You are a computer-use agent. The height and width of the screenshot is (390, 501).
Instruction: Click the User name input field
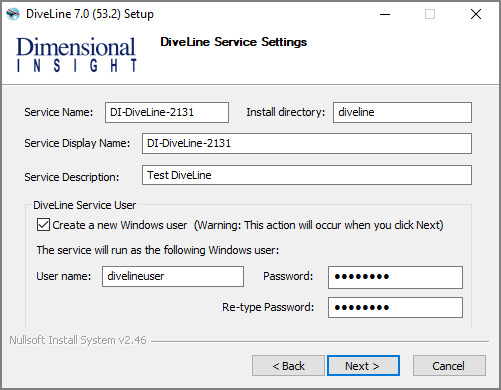pos(173,276)
